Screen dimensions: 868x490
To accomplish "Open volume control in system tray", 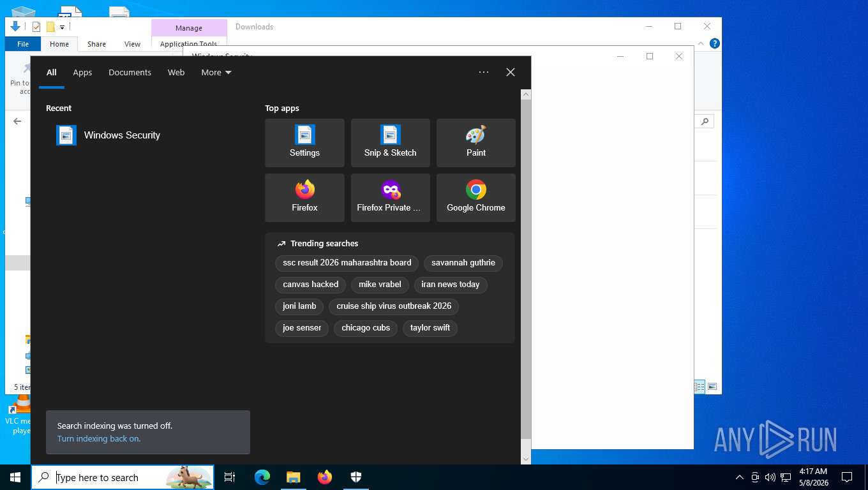I will (x=770, y=477).
